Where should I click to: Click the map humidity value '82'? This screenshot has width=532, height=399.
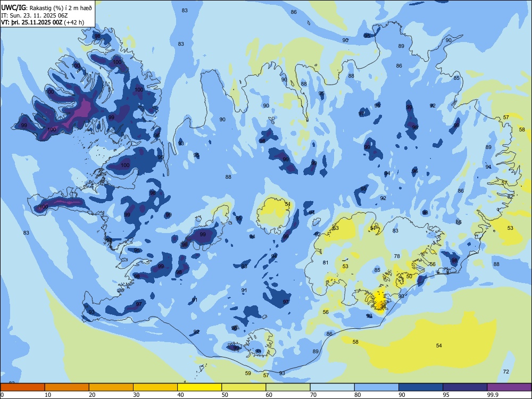click(511, 196)
